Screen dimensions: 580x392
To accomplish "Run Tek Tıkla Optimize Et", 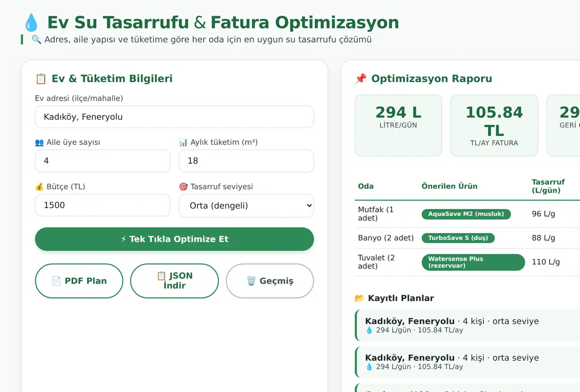I will coord(174,239).
